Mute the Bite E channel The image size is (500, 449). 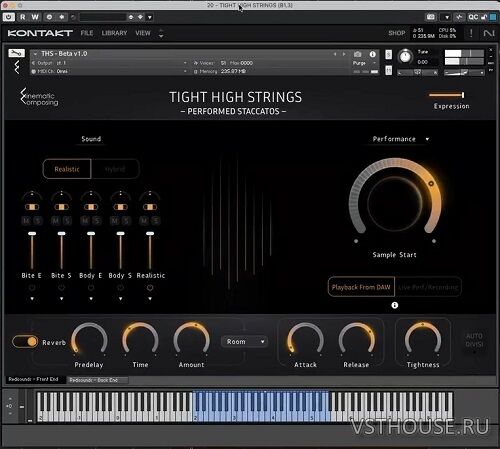point(26,221)
